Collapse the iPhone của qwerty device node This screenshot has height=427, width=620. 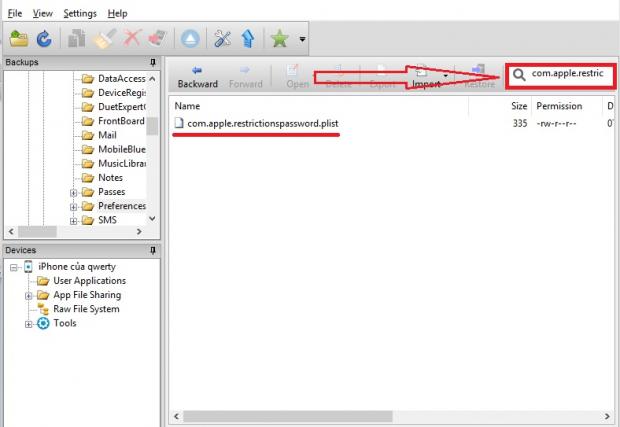click(12, 267)
